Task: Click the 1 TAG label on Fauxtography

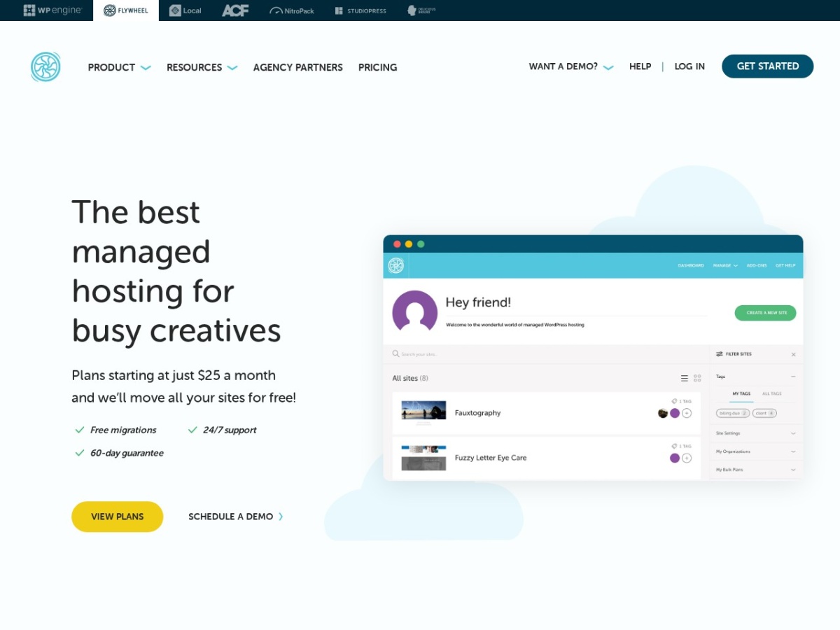Action: [682, 401]
